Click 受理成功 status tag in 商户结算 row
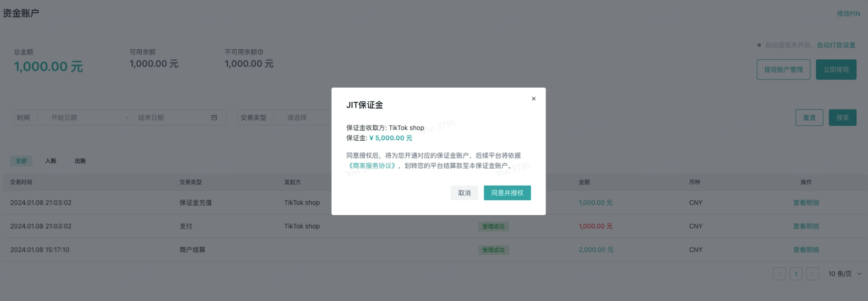868x301 pixels. [493, 250]
